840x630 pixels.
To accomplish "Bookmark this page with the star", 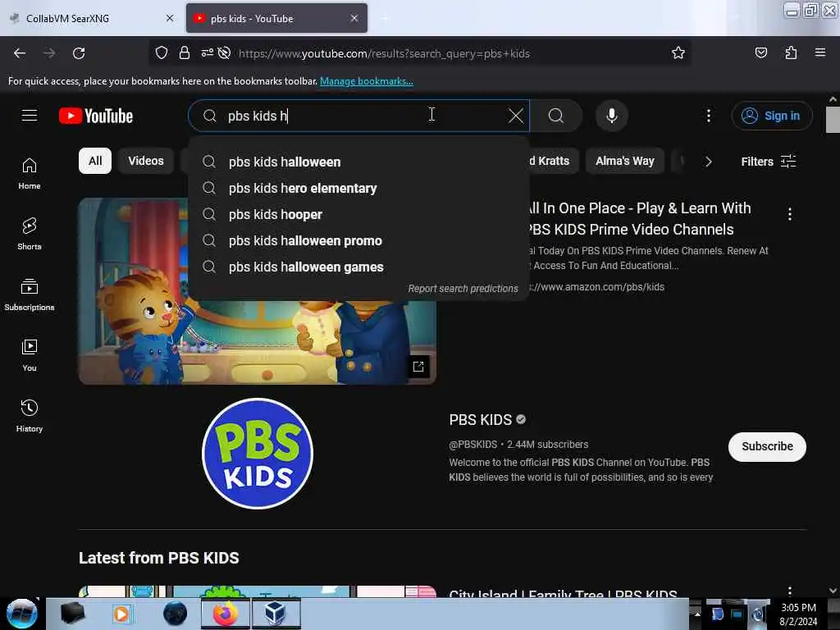I will [x=678, y=53].
